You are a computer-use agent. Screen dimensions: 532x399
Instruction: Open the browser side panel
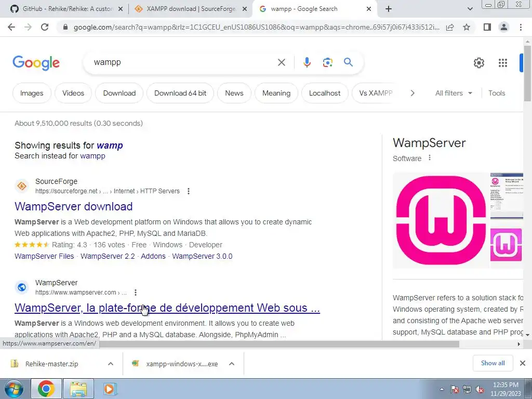coord(487,27)
